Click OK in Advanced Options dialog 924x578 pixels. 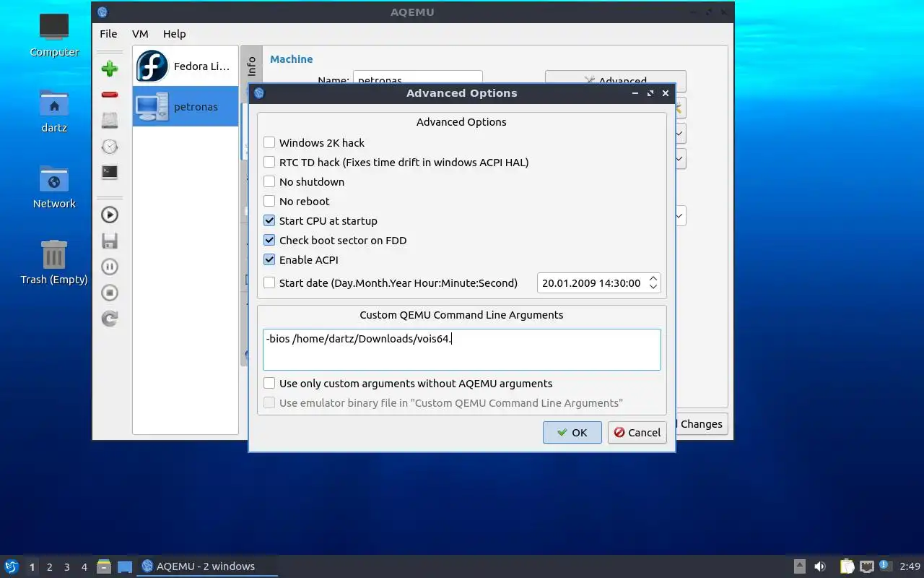click(x=572, y=432)
